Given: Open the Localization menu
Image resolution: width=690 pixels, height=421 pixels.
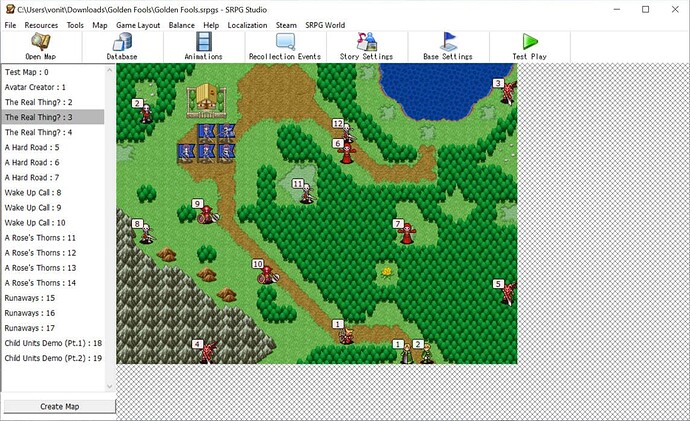Looking at the screenshot, I should coord(247,25).
